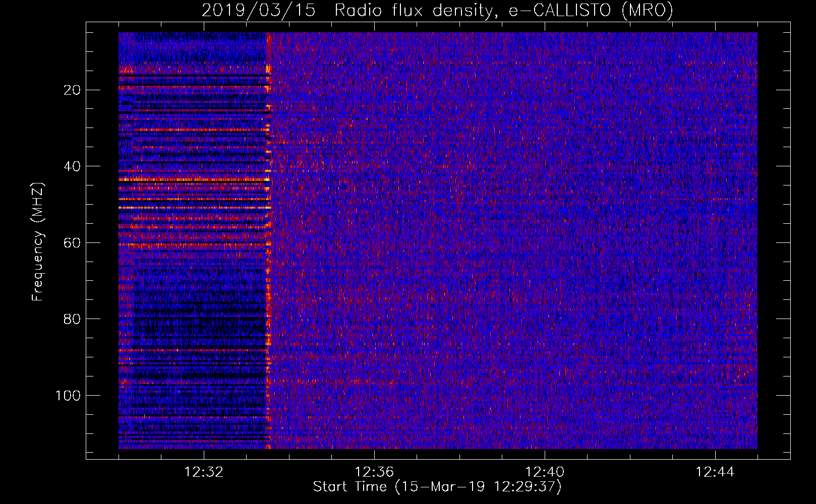This screenshot has width=816, height=504.
Task: Click the time tick label '12:40'
Action: (545, 472)
